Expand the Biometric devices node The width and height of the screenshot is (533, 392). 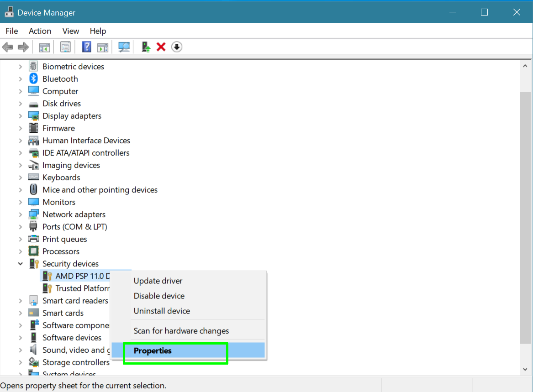[21, 67]
